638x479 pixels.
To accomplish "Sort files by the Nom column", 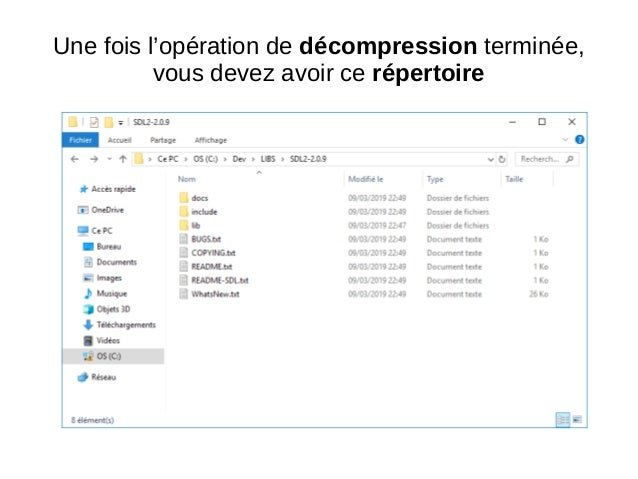I will click(187, 179).
